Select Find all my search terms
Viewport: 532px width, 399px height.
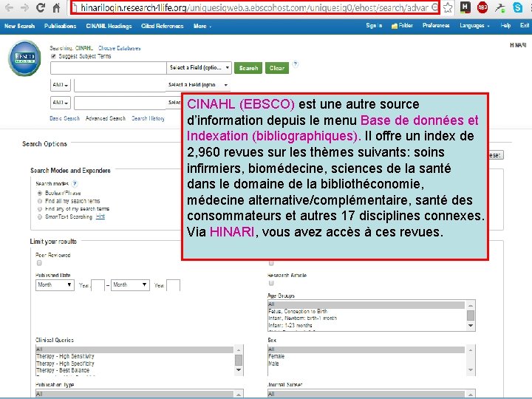(x=40, y=201)
